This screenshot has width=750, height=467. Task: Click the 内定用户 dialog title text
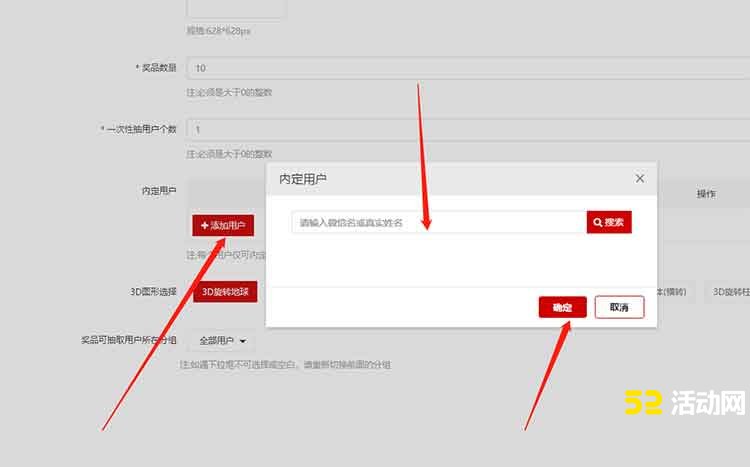point(303,179)
